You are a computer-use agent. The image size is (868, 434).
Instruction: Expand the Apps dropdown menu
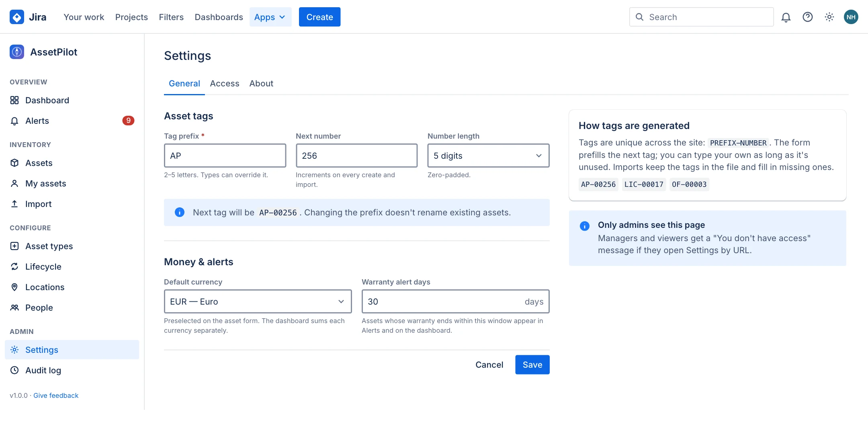[x=270, y=17]
